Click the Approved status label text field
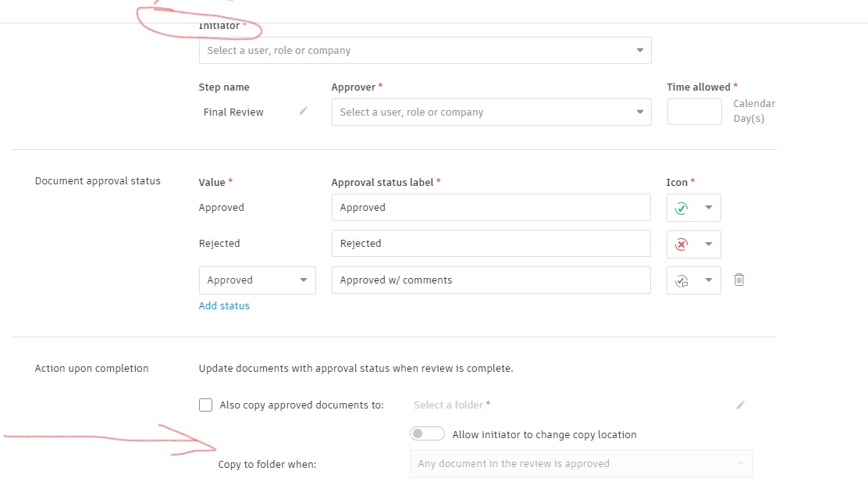Screen dimensions: 868x503 [x=491, y=208]
